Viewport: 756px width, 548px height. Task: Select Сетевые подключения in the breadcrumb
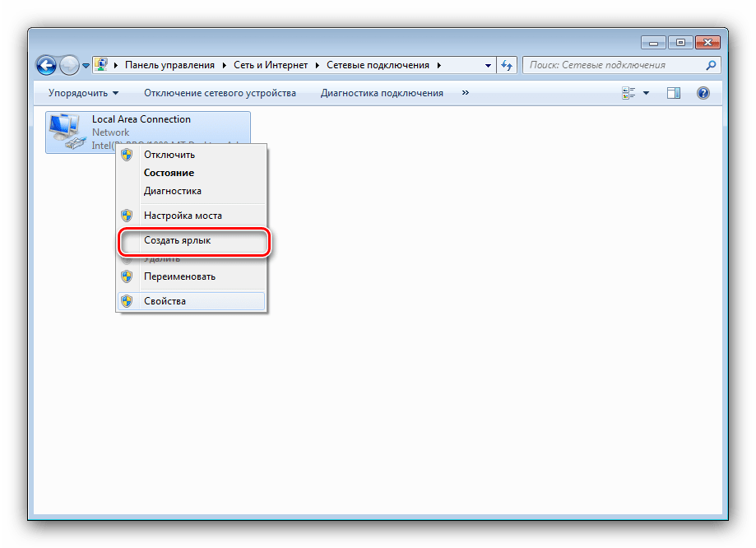pyautogui.click(x=378, y=65)
